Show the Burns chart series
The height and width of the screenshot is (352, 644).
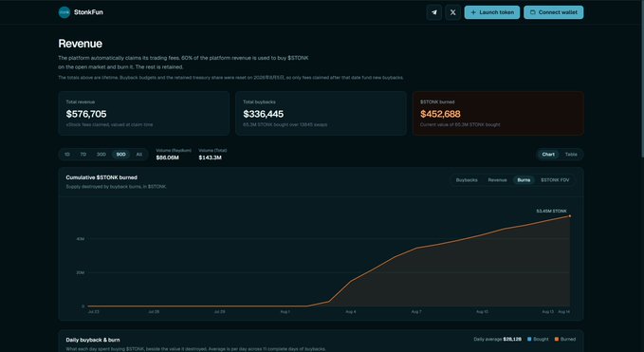click(524, 180)
